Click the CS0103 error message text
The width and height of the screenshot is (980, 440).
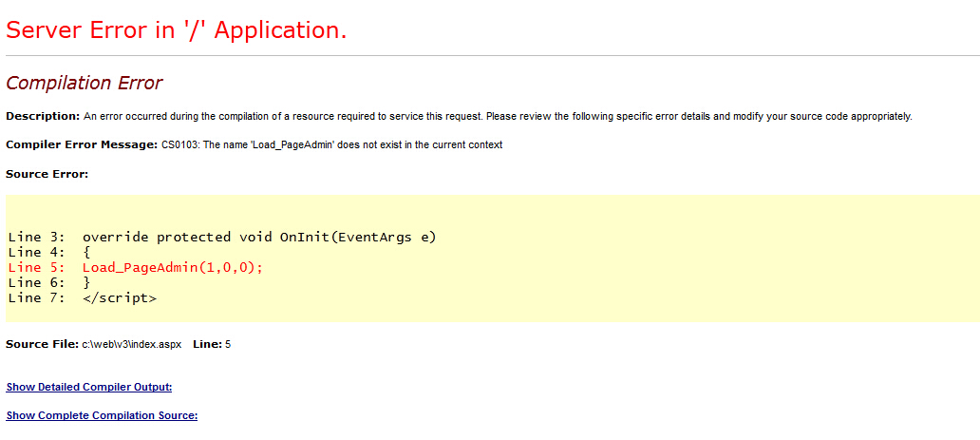coord(331,144)
